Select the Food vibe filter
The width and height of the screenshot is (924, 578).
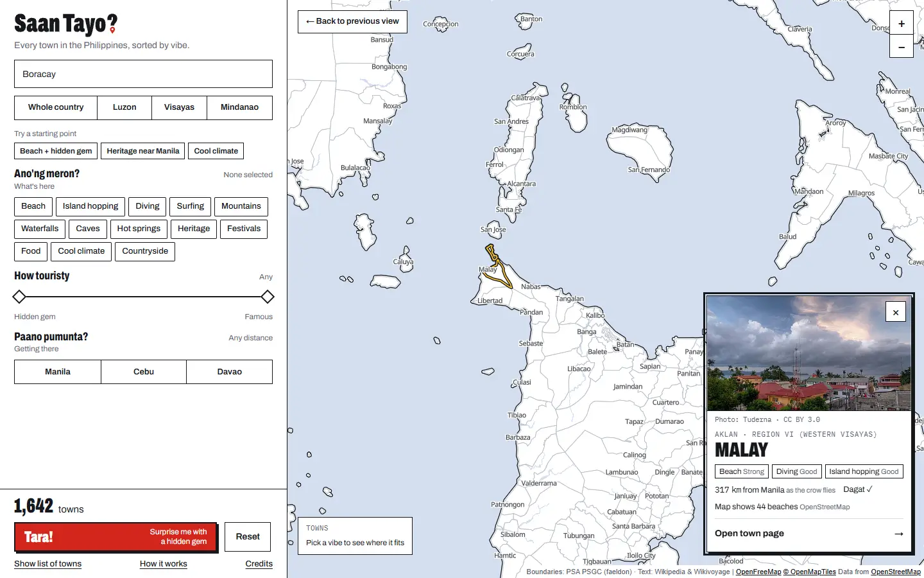pos(31,251)
